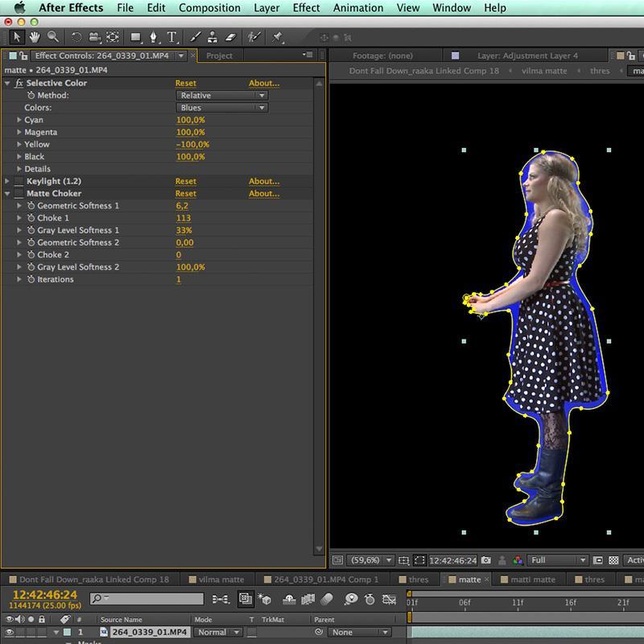Switch to the matti matte timeline tab

528,580
